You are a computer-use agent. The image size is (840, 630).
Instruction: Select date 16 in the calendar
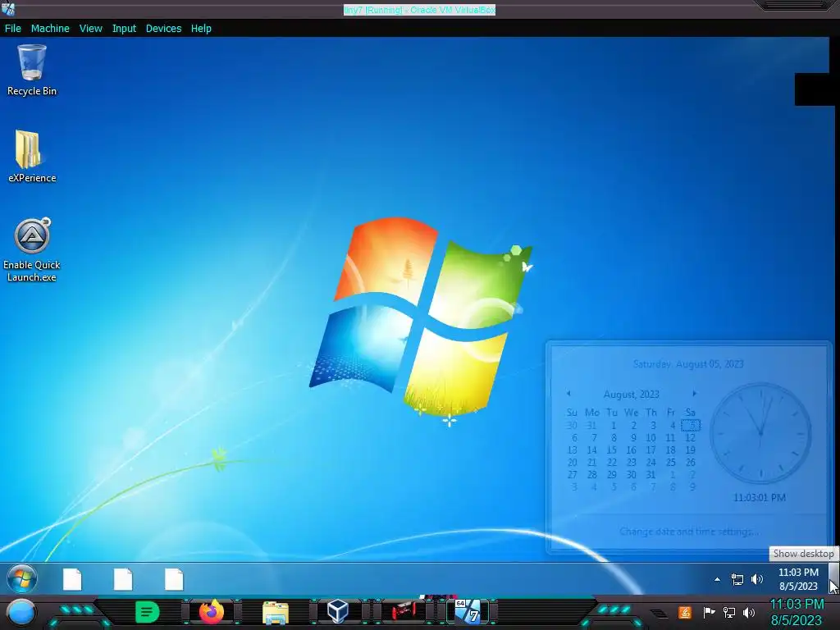click(632, 450)
